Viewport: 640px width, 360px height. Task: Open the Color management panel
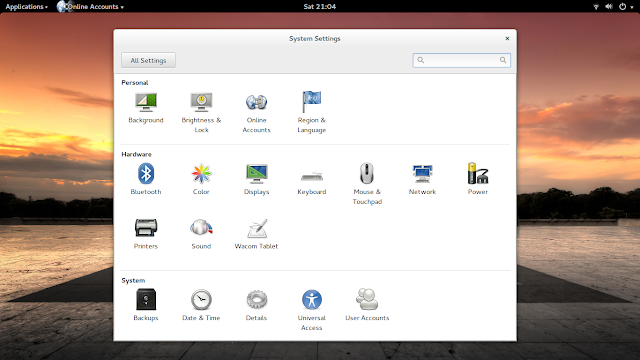201,180
